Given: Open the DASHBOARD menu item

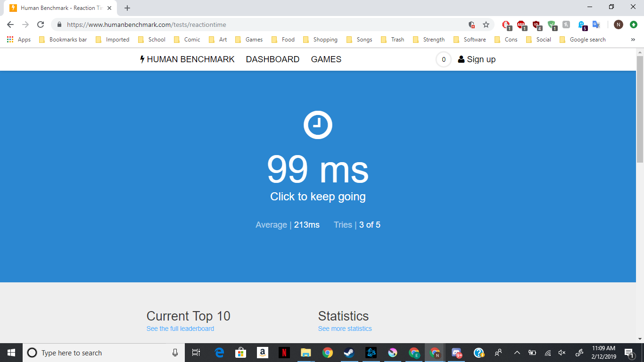Looking at the screenshot, I should tap(272, 59).
